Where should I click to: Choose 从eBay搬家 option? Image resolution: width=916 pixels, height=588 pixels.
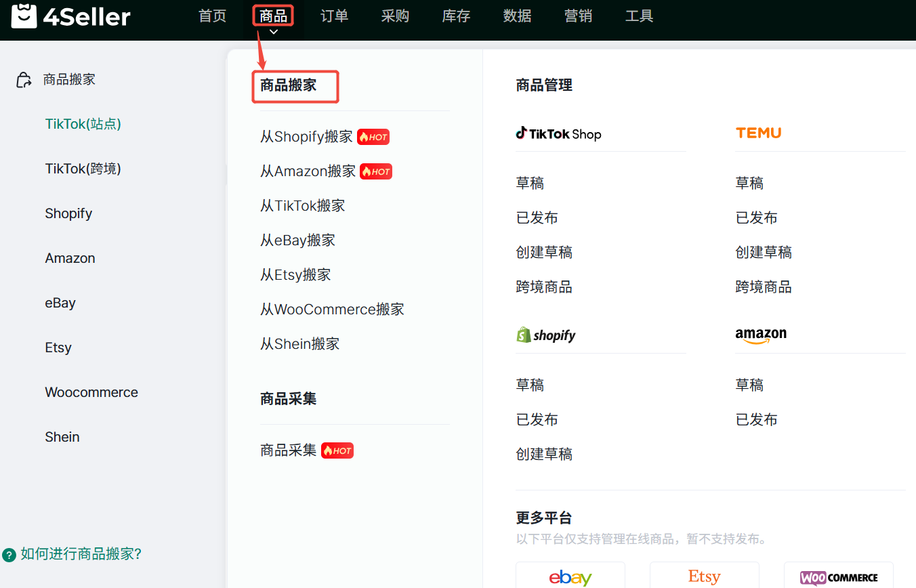(x=297, y=240)
